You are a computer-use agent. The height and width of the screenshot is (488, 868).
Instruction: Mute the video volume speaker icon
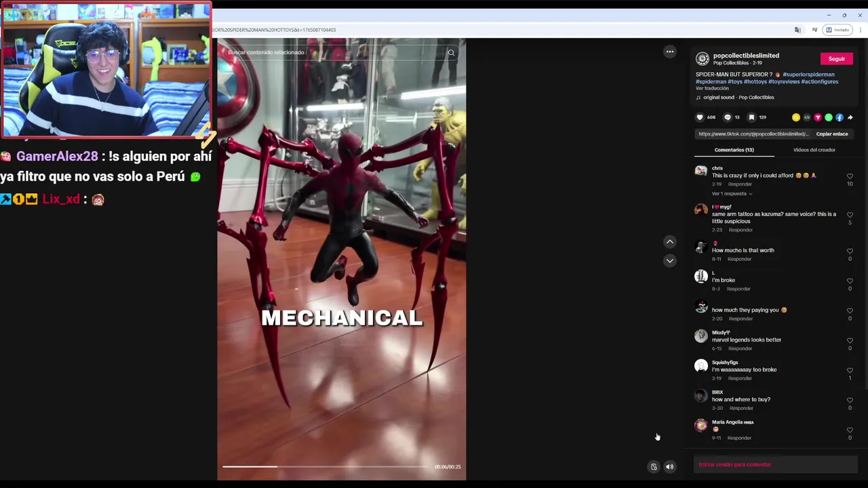(669, 466)
